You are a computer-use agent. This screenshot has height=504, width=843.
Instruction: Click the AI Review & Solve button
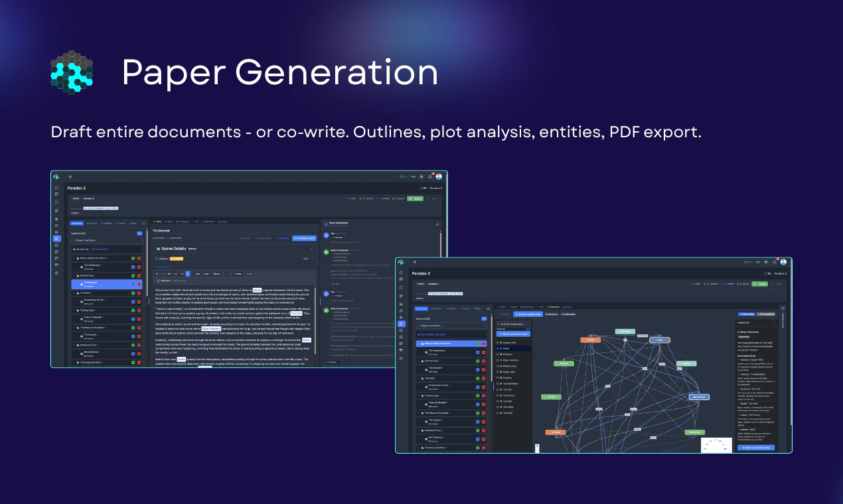click(304, 238)
